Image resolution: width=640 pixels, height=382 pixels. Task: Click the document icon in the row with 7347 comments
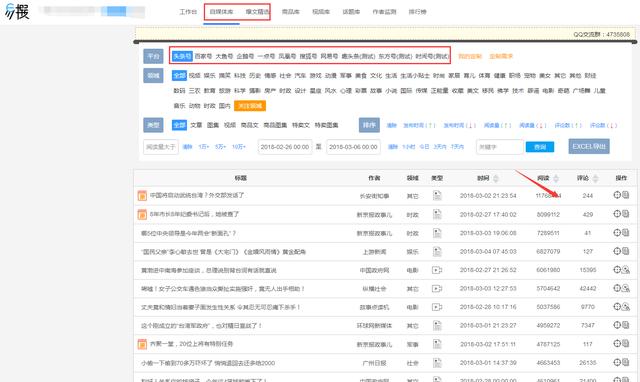[x=626, y=325]
